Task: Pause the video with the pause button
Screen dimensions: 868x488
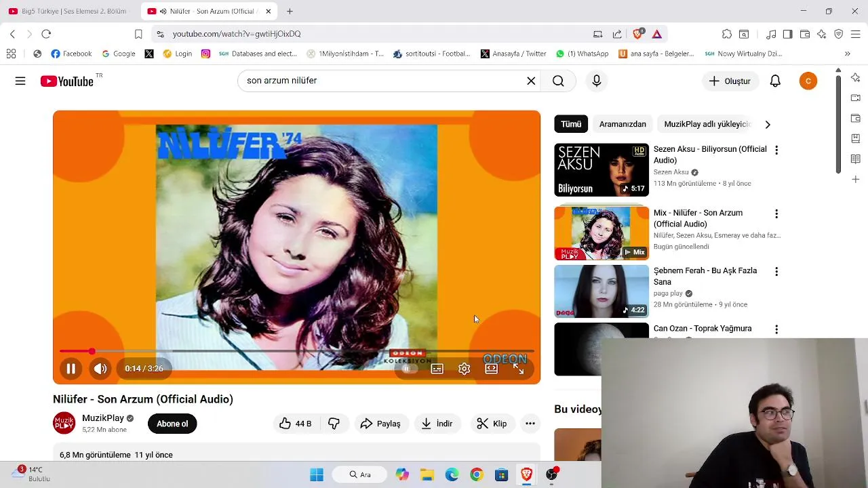Action: pos(71,369)
